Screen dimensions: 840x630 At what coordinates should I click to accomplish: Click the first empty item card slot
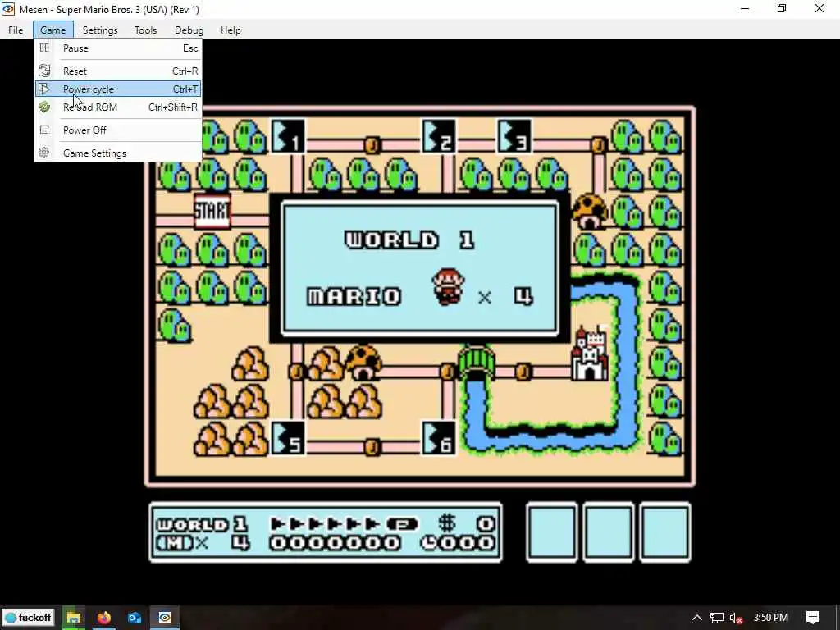pos(552,532)
